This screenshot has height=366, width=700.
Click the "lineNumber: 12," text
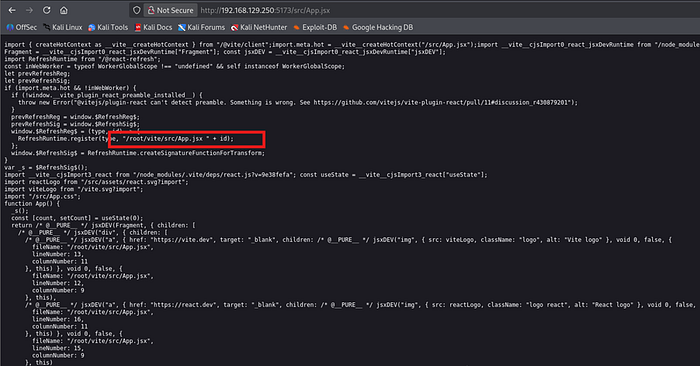(x=58, y=283)
